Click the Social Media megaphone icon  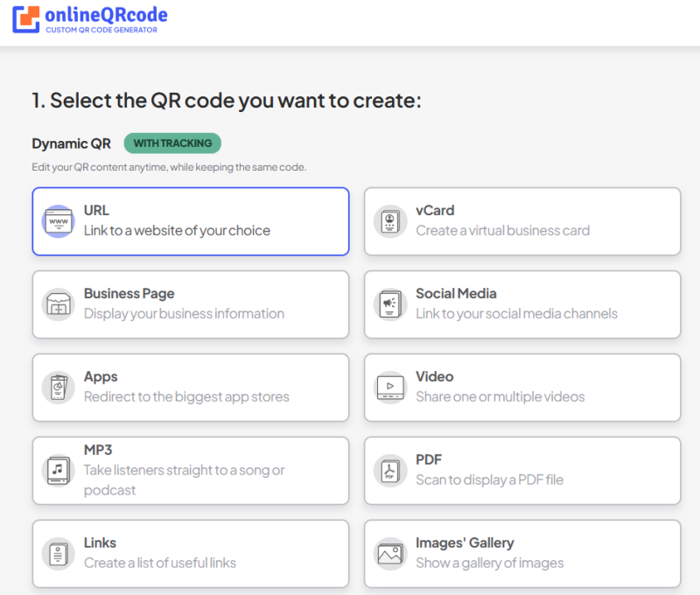coord(390,302)
